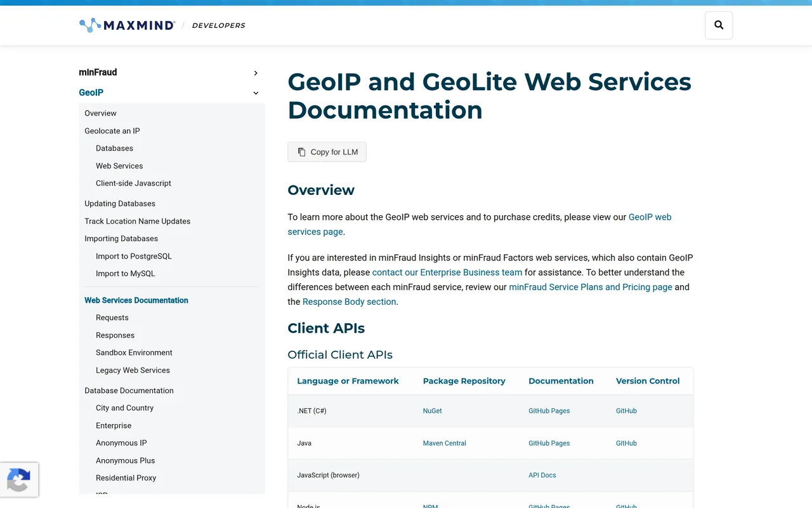Viewport: 812px width, 508px height.
Task: Open Enterprise sidebar item
Action: [x=114, y=425]
